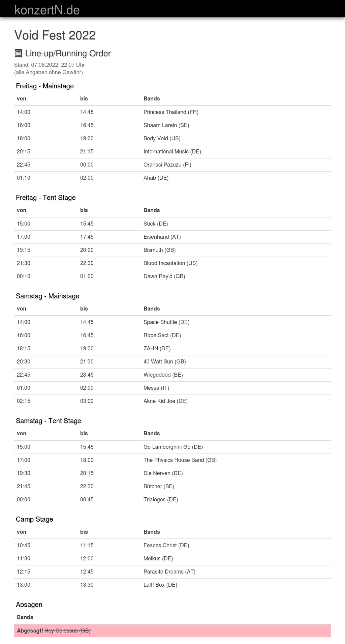Click The Physics House Band (GB)
345x644 pixels.
click(180, 460)
